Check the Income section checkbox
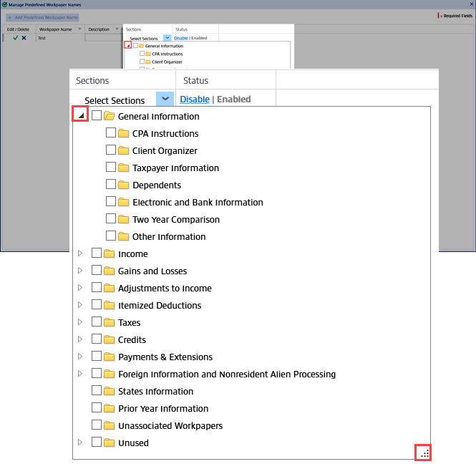This screenshot has height=464, width=476. [x=97, y=254]
